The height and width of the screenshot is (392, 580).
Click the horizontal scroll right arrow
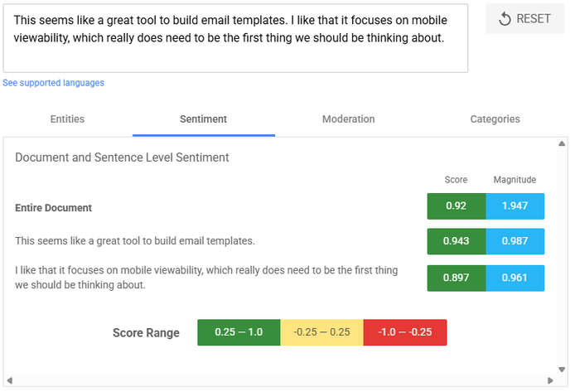(553, 381)
